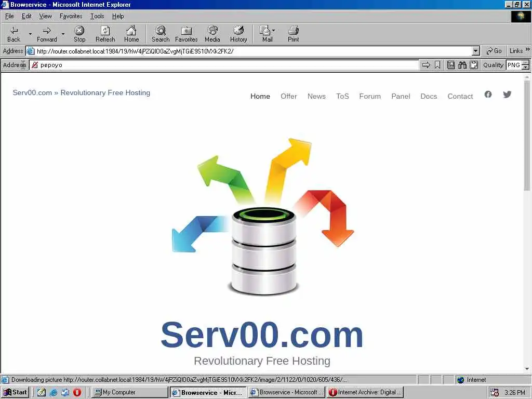Print the page from toolbar

(293, 34)
